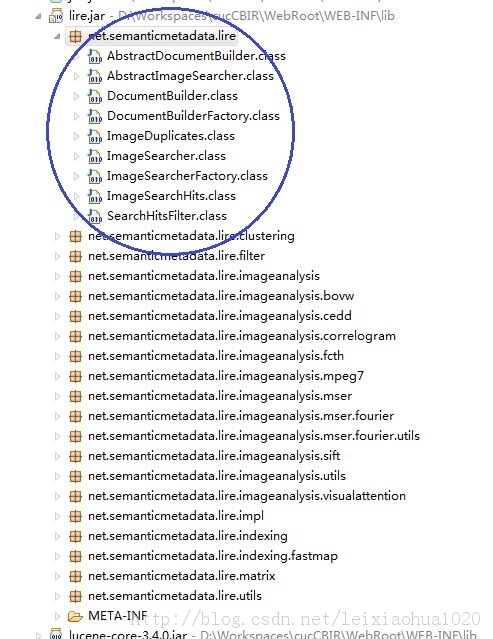Select net.semanticmetadata.lire.imageanalysis.fcth label

pyautogui.click(x=216, y=356)
